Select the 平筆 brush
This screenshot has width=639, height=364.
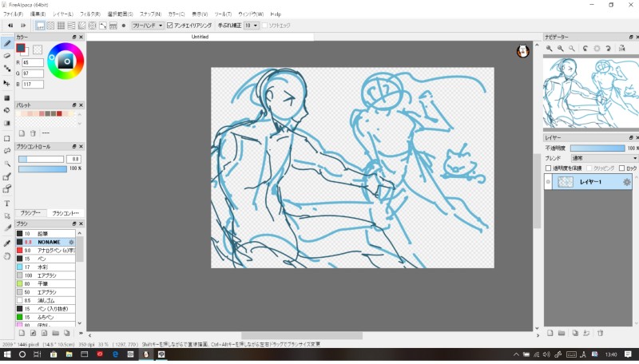click(x=46, y=284)
